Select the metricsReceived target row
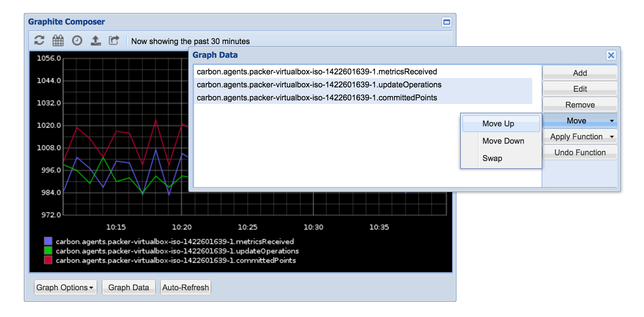 tap(363, 71)
